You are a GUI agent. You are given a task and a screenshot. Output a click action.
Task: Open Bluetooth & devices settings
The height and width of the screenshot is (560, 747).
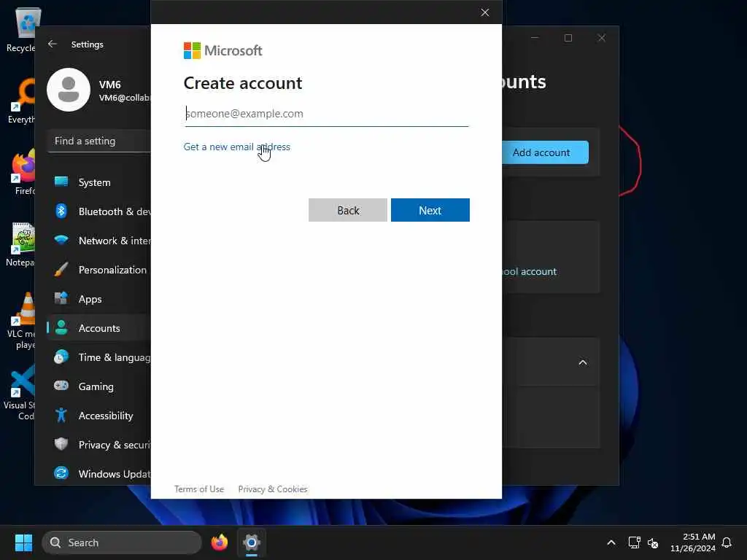99,211
